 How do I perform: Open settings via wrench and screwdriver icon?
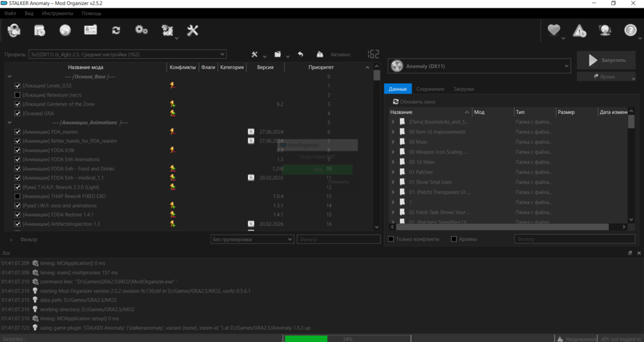[193, 30]
